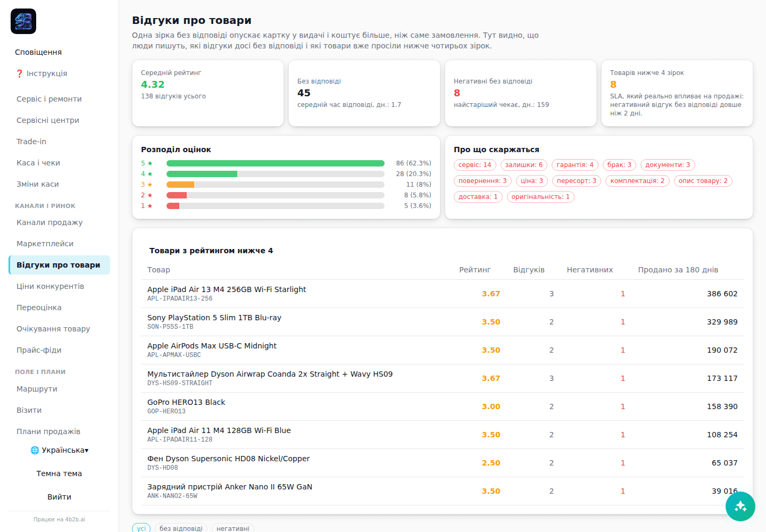Viewport: 766px width, 532px height.
Task: Click Apple AirPods Max USB-C Midnight
Action: pyautogui.click(x=443, y=350)
